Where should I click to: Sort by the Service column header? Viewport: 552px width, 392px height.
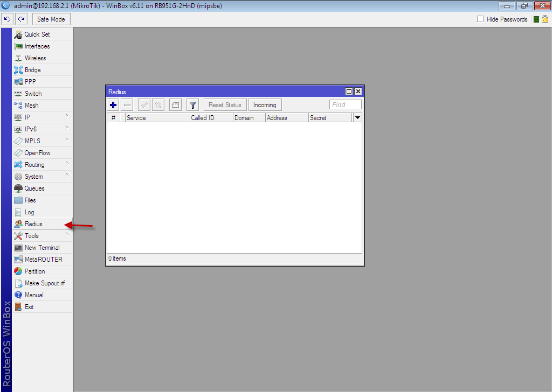point(157,118)
